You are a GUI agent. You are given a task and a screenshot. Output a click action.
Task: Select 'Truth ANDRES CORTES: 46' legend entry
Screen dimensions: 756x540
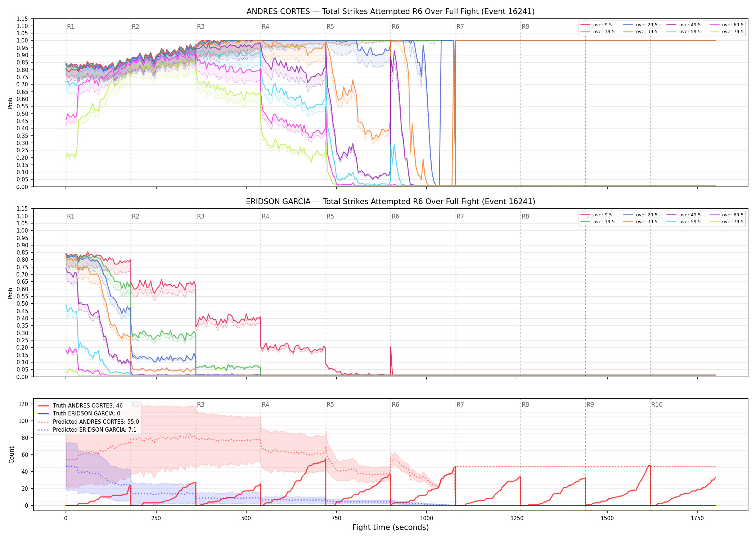[x=88, y=406]
